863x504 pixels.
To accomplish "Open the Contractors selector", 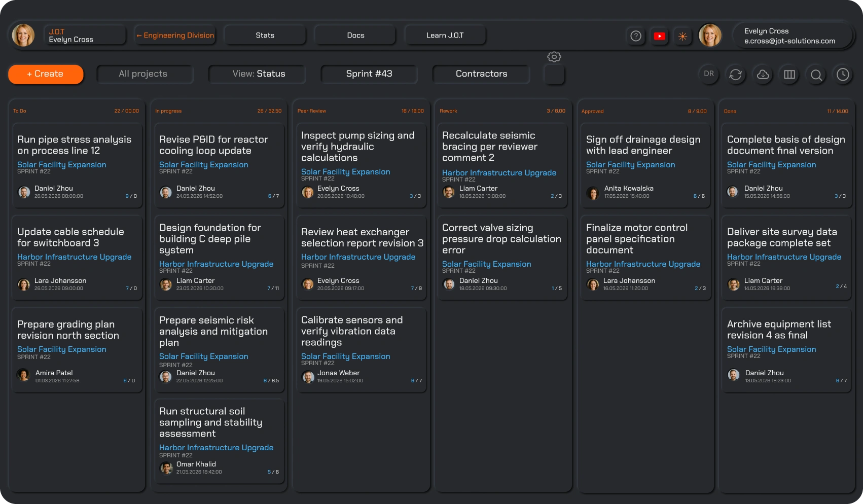I will (x=481, y=74).
